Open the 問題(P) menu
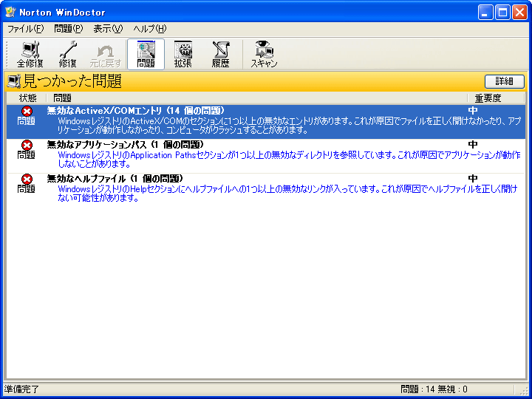 68,29
